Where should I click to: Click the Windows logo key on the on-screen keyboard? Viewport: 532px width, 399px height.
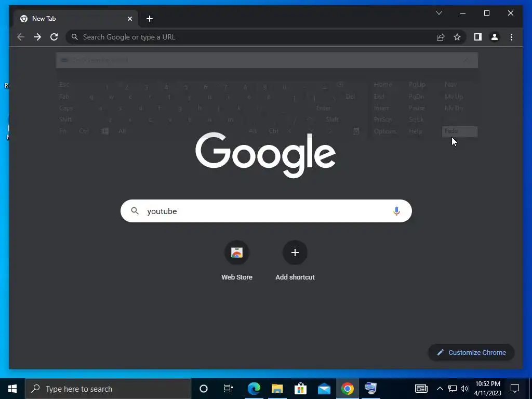click(x=105, y=131)
